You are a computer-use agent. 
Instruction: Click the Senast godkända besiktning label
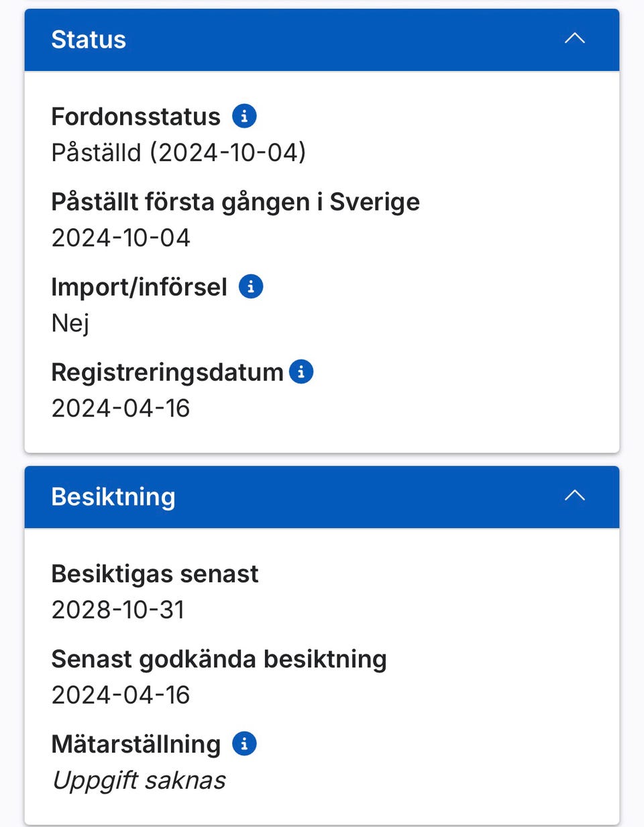tap(219, 659)
